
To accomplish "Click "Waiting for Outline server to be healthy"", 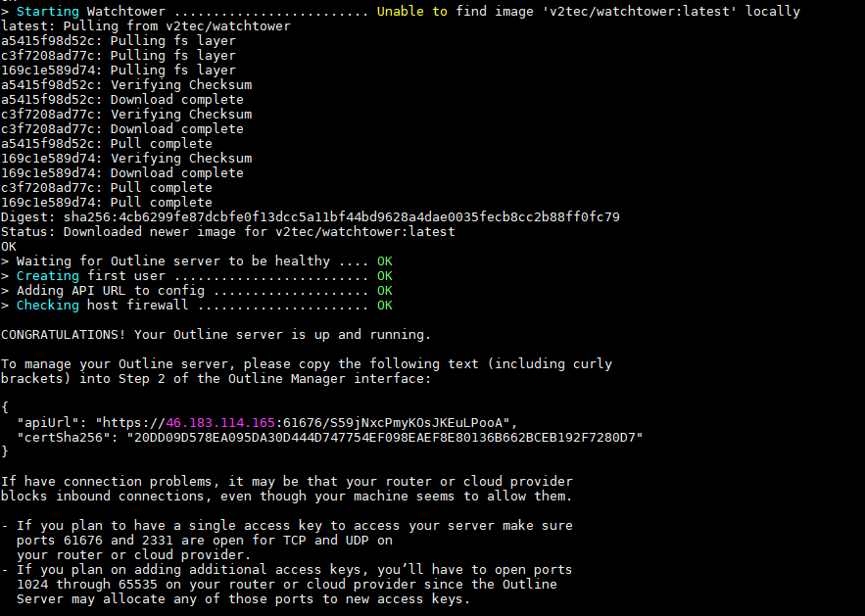I will (173, 261).
